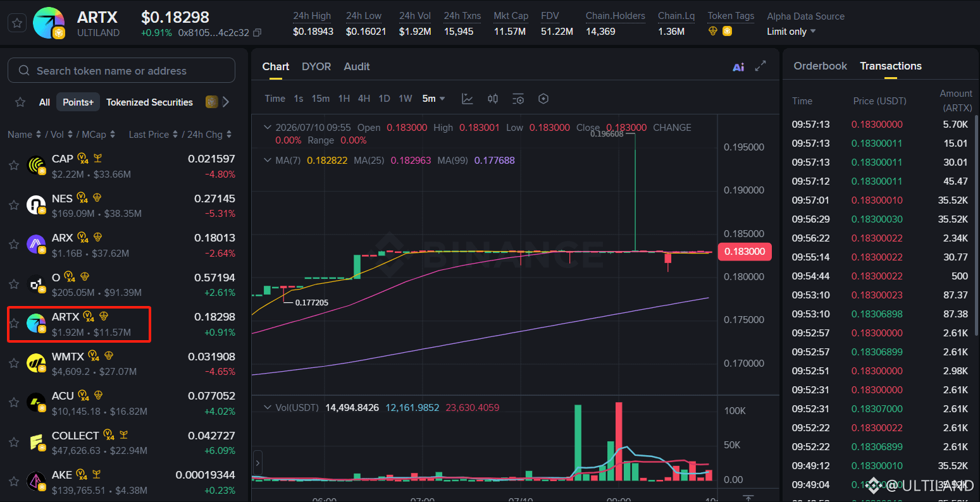Sort token list by MCap
Viewport: 980px width, 502px height.
point(98,134)
